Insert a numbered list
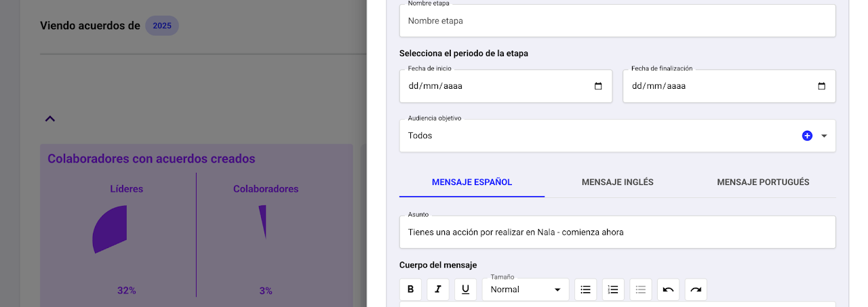 pyautogui.click(x=613, y=289)
